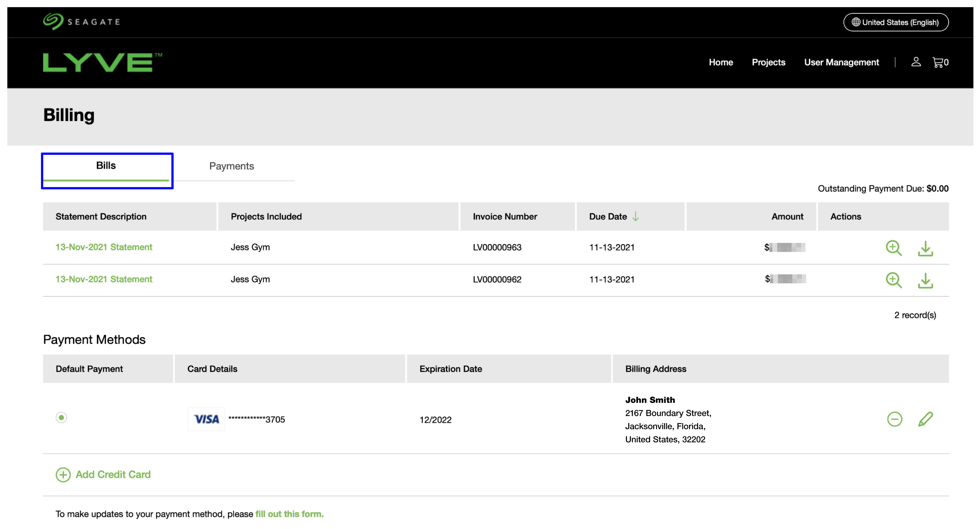Screen dimensions: 980x529
Task: Click the Seagate logo
Action: 81,21
